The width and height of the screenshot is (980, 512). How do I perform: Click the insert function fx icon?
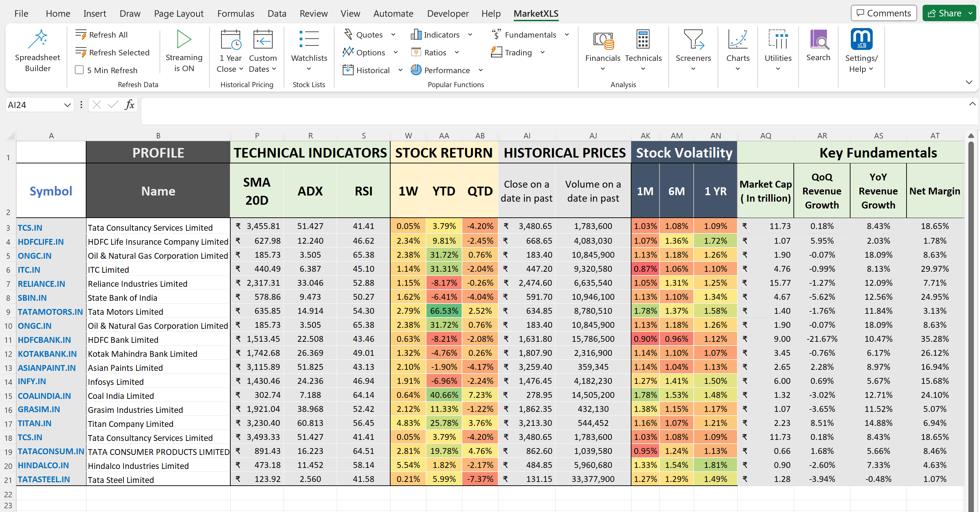pos(130,105)
